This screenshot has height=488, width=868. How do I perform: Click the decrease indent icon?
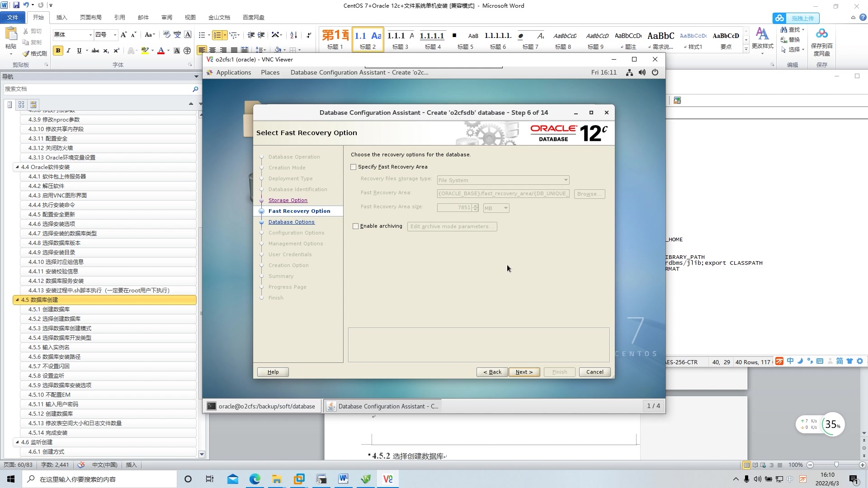251,35
